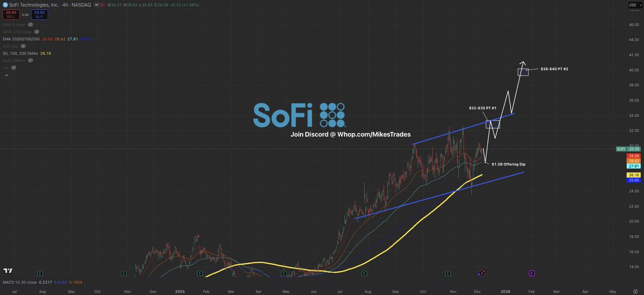The height and width of the screenshot is (295, 644).
Task: Click the 2026 label on time axis
Action: point(506,291)
